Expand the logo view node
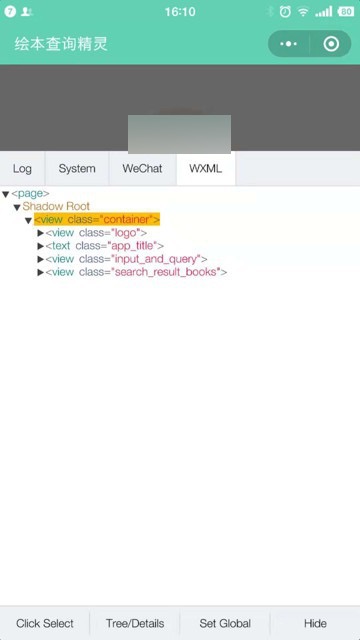Image resolution: width=360 pixels, height=640 pixels. coord(40,233)
